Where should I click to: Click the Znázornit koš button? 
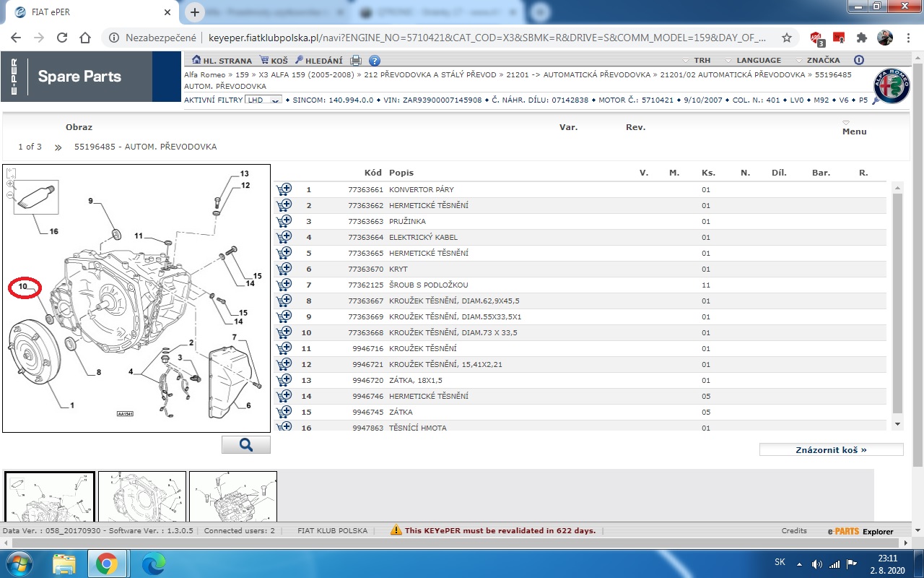(831, 449)
